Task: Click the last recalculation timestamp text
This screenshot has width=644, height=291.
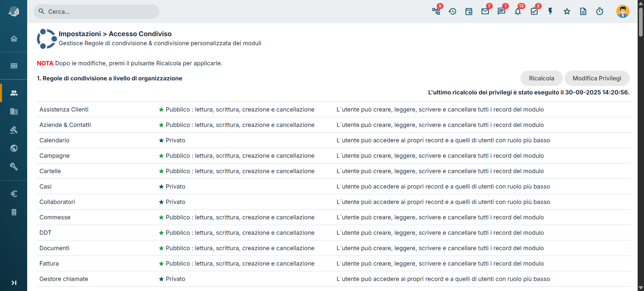Action: pos(529,92)
